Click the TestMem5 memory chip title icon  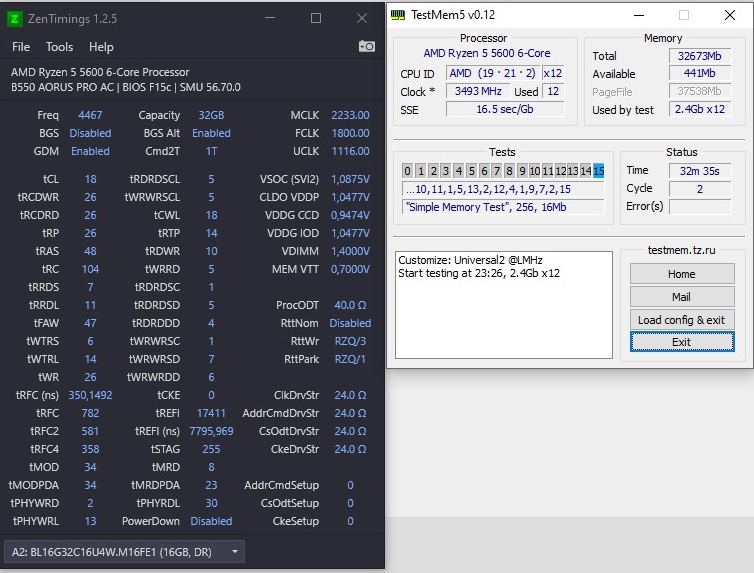pos(398,15)
